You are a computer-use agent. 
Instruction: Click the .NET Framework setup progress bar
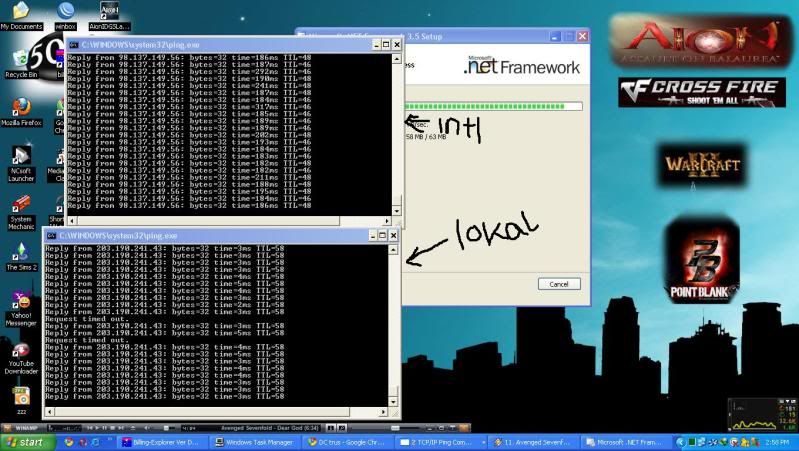coord(493,106)
